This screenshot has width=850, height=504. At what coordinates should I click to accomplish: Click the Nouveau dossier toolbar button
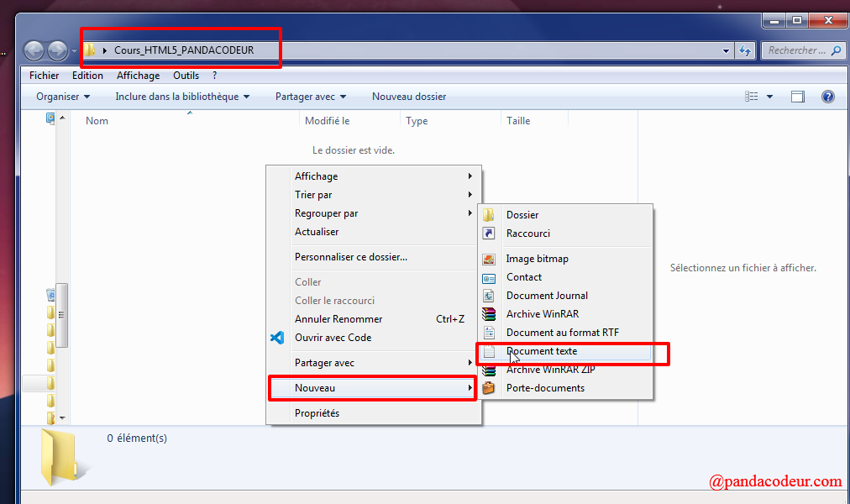point(409,97)
